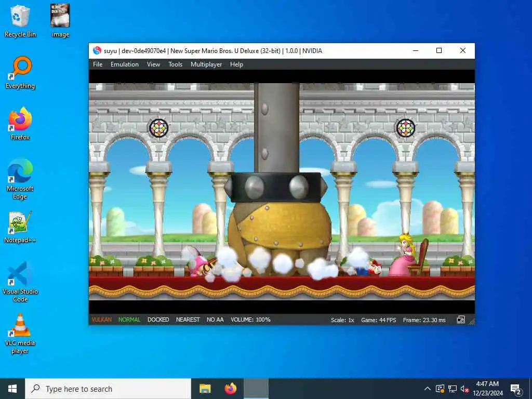Click the Type here to search box
This screenshot has width=532, height=399.
[x=108, y=389]
